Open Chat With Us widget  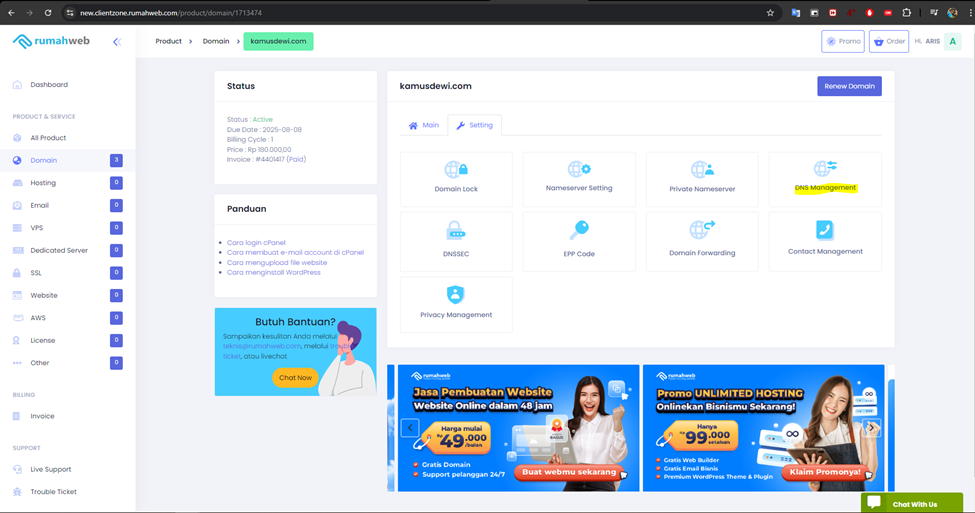click(x=912, y=503)
